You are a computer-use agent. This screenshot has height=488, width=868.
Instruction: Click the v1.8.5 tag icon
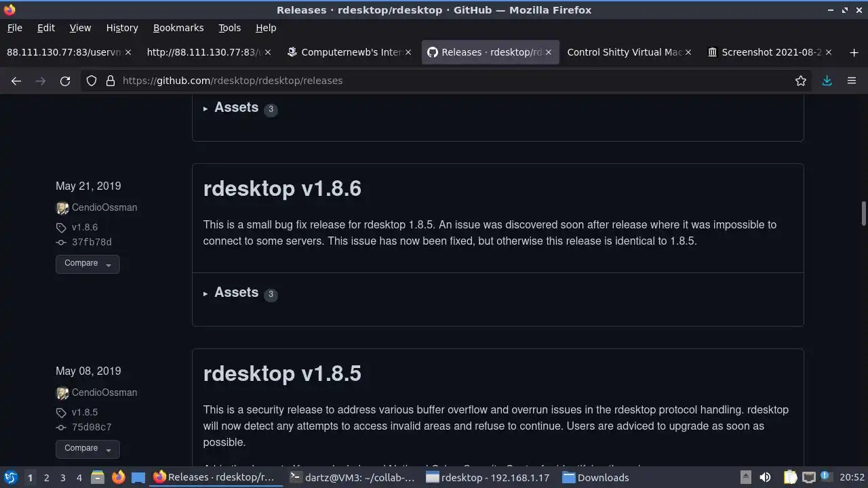pos(61,413)
